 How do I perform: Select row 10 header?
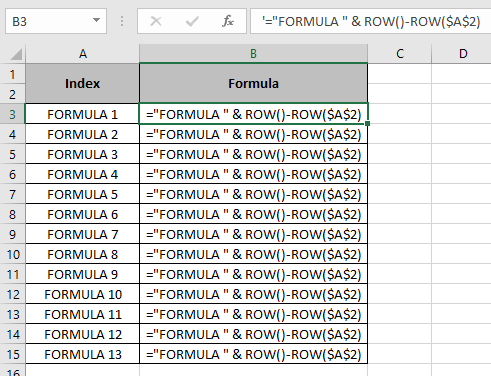pos(12,254)
